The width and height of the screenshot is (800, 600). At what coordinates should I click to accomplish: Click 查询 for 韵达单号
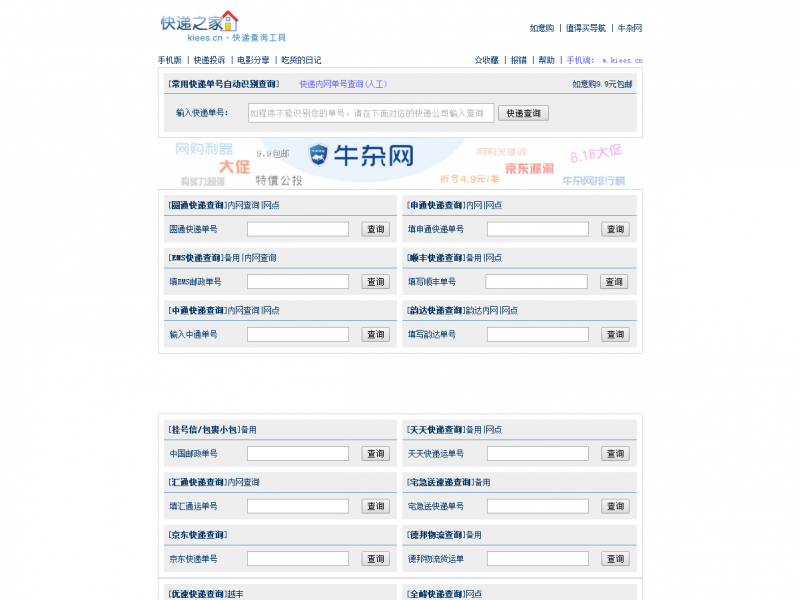tap(615, 334)
